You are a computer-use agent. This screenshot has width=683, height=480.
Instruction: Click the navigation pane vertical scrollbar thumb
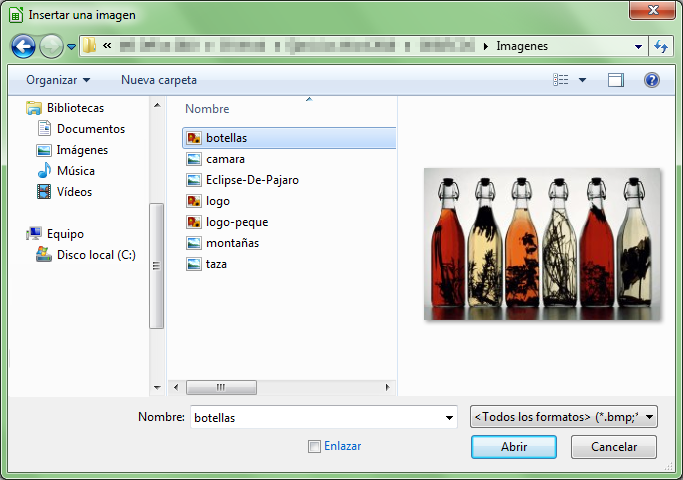pos(156,266)
